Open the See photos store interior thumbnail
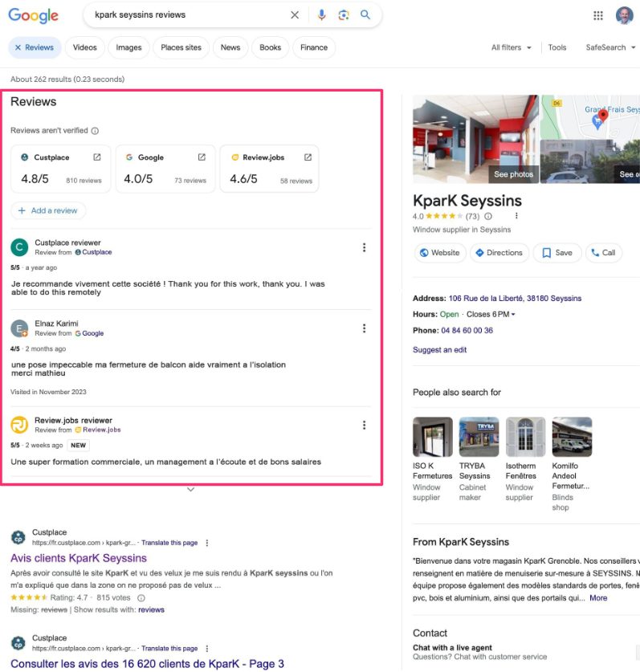 tap(475, 139)
